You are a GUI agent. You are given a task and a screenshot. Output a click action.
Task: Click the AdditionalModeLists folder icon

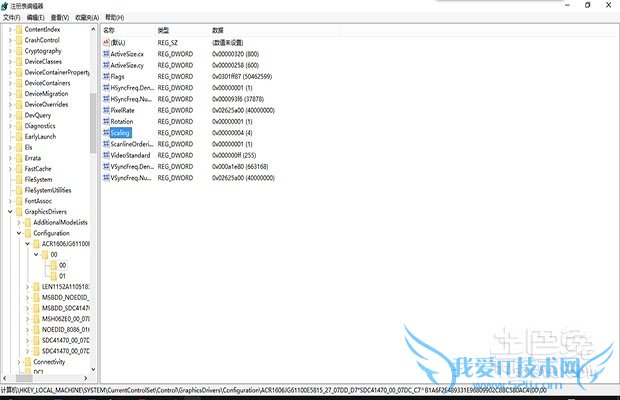coord(27,222)
